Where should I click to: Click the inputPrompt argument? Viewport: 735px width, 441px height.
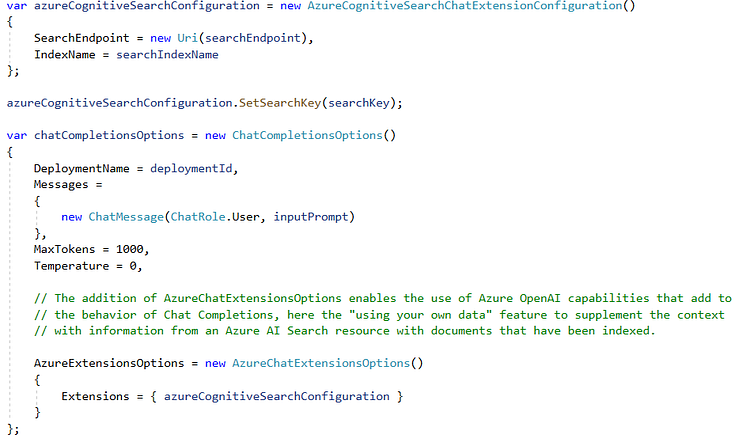pos(311,217)
